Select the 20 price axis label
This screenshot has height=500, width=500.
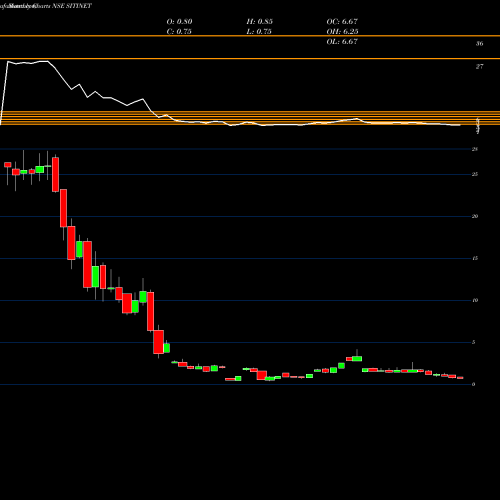point(475,216)
